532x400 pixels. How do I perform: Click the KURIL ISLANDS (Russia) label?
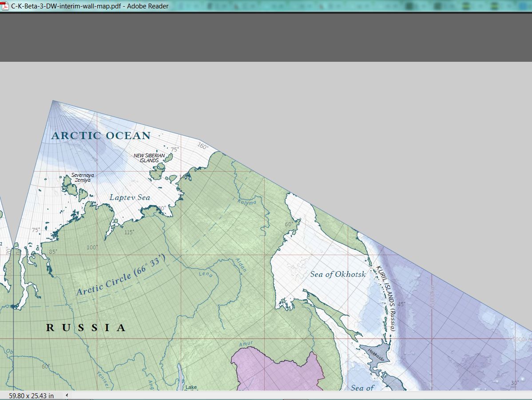pos(386,298)
